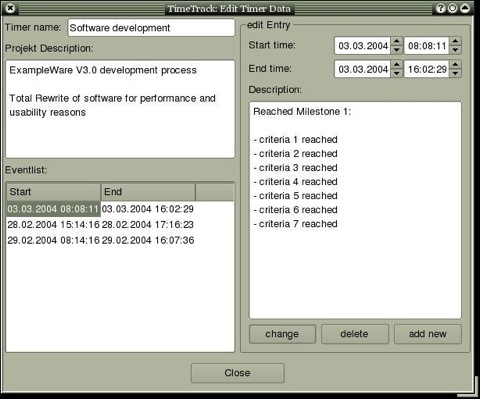Viewport: 480px width, 399px height.
Task: Click the line 'Reached Milestone 1:'
Action: (x=302, y=112)
